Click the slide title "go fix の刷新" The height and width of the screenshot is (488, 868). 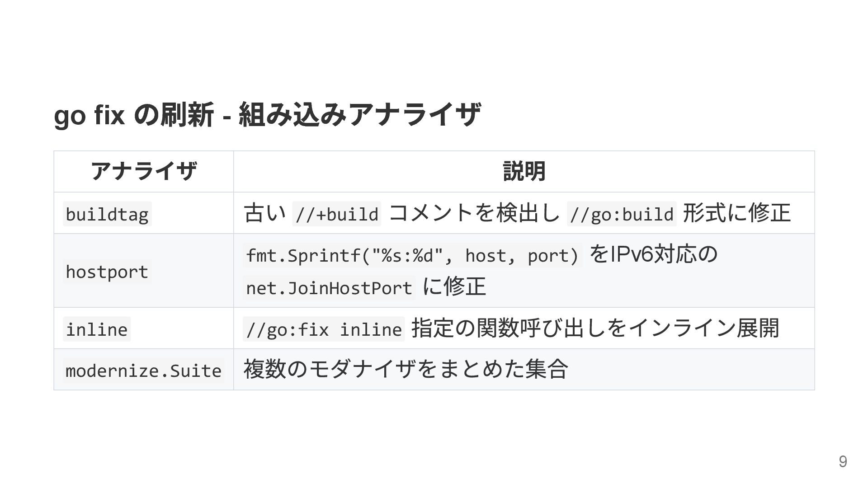pos(267,114)
